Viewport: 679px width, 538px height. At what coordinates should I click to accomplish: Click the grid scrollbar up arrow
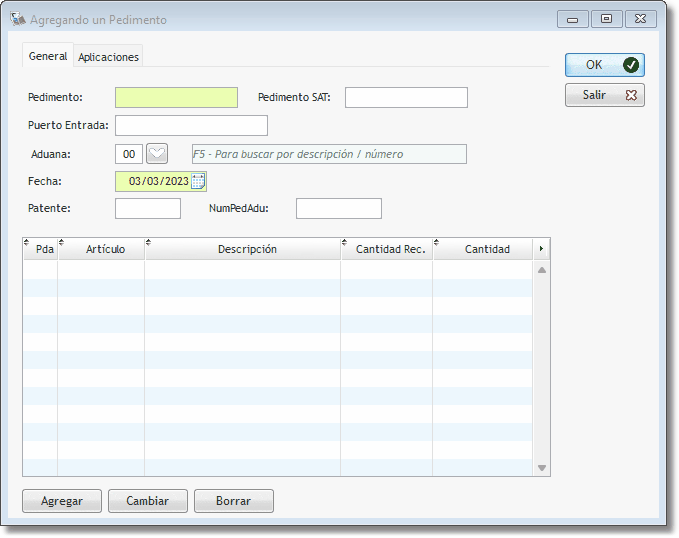[x=542, y=270]
